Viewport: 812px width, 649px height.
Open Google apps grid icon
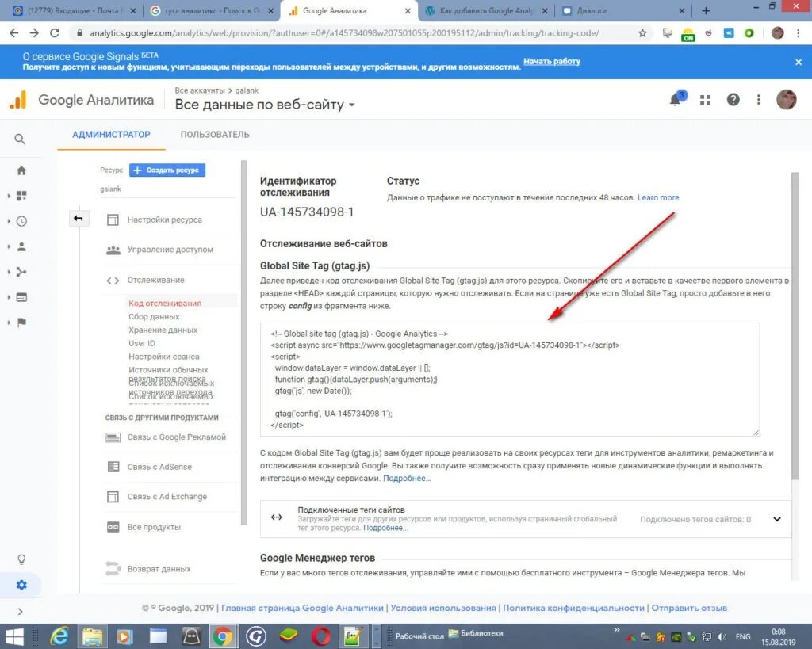(x=705, y=100)
